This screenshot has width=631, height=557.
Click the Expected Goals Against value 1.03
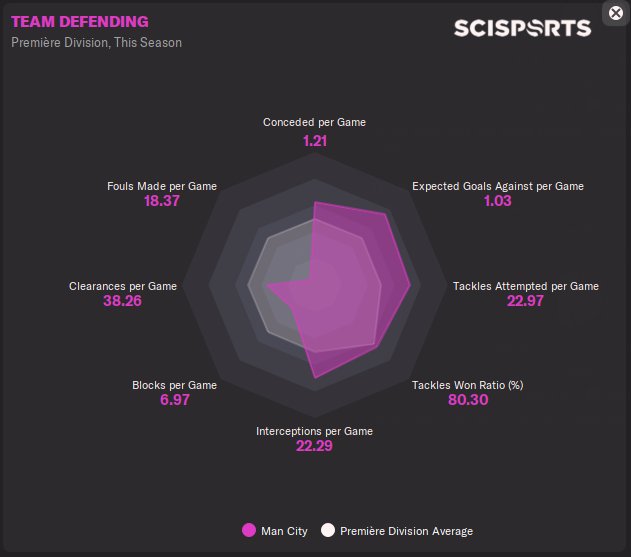(497, 201)
